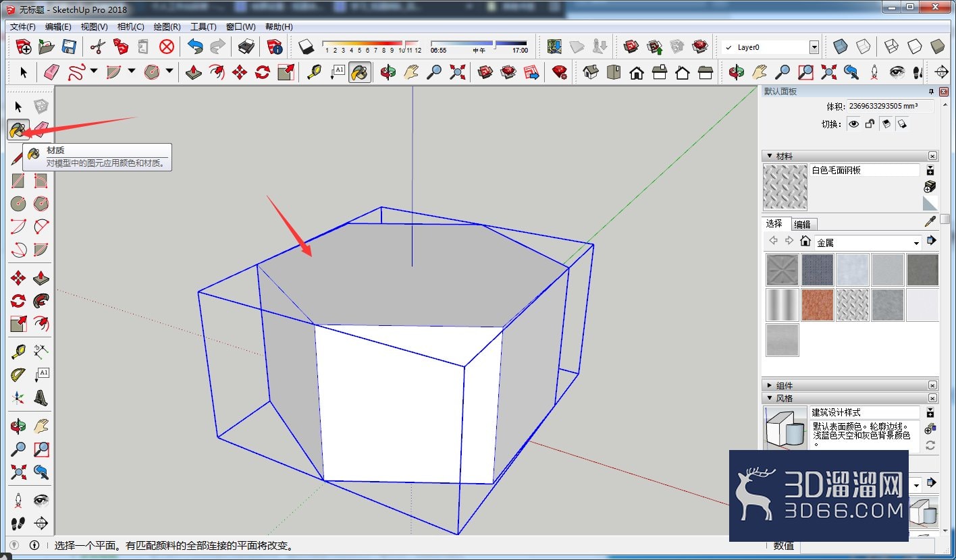This screenshot has height=560, width=956.
Task: Toggle the lock icon next to 切换
Action: click(x=870, y=124)
